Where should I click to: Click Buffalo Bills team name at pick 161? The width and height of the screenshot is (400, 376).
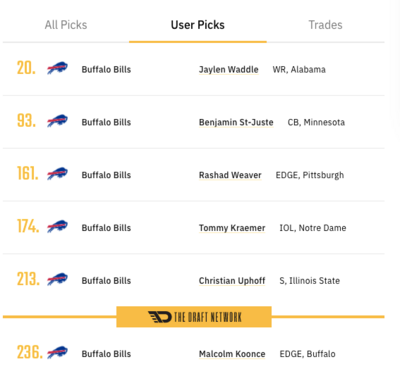point(106,175)
